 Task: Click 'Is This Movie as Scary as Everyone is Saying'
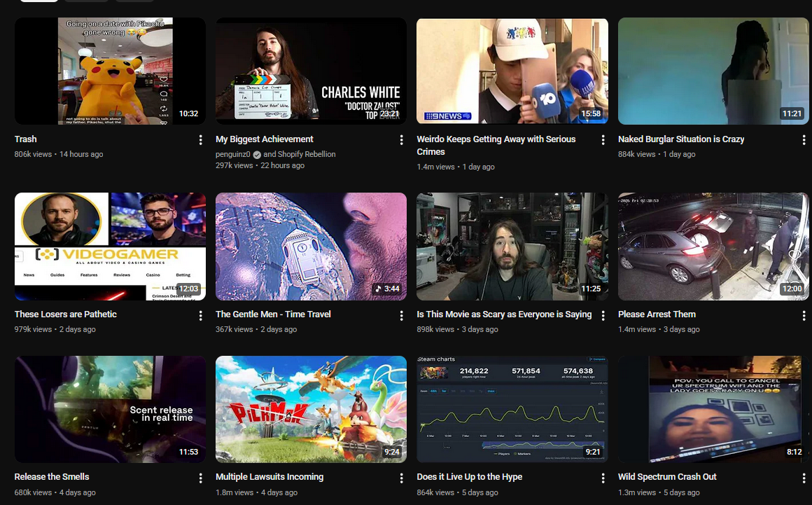pyautogui.click(x=504, y=314)
